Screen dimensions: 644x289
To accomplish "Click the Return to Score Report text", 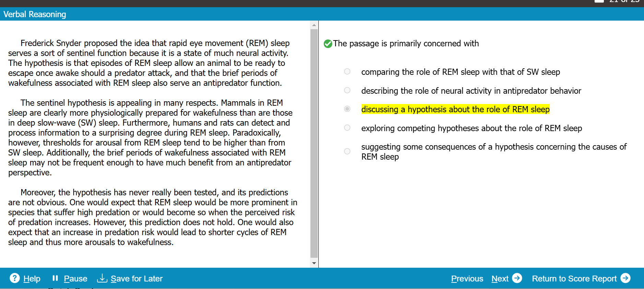I will pos(574,279).
